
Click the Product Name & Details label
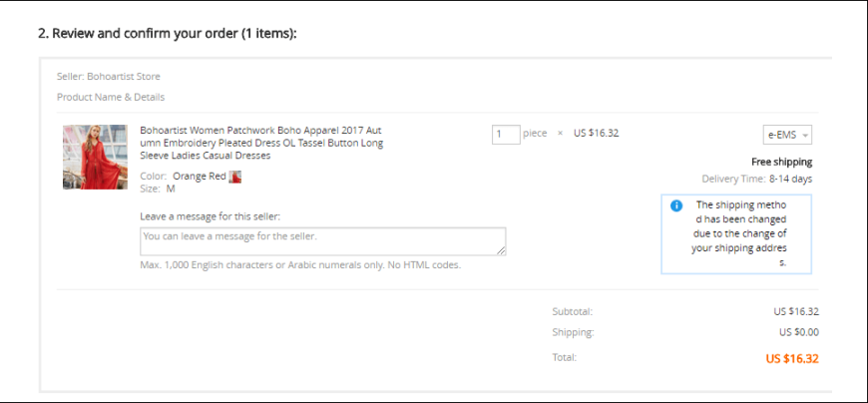[111, 98]
